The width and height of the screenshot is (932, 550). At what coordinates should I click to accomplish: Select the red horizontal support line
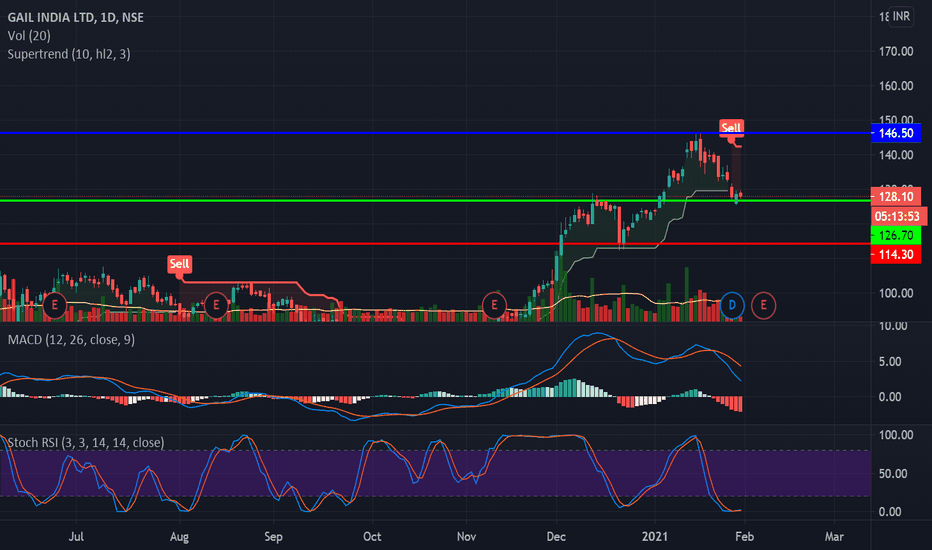[x=435, y=244]
